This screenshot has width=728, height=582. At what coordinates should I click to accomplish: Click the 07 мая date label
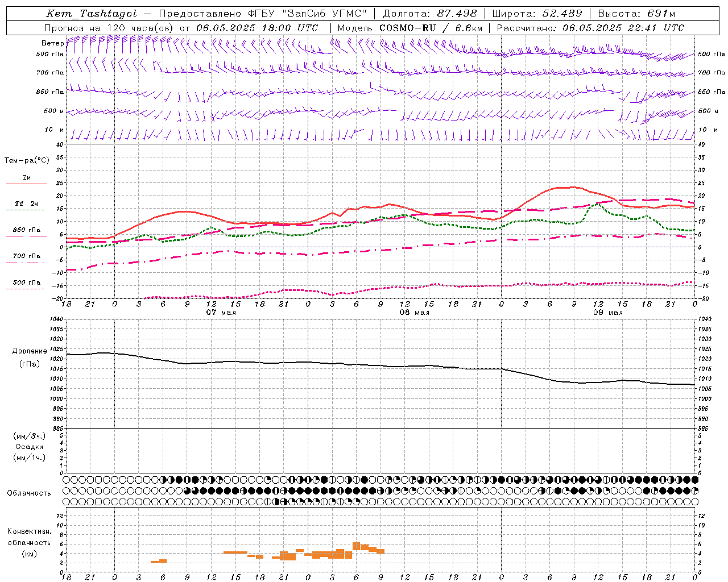click(221, 313)
